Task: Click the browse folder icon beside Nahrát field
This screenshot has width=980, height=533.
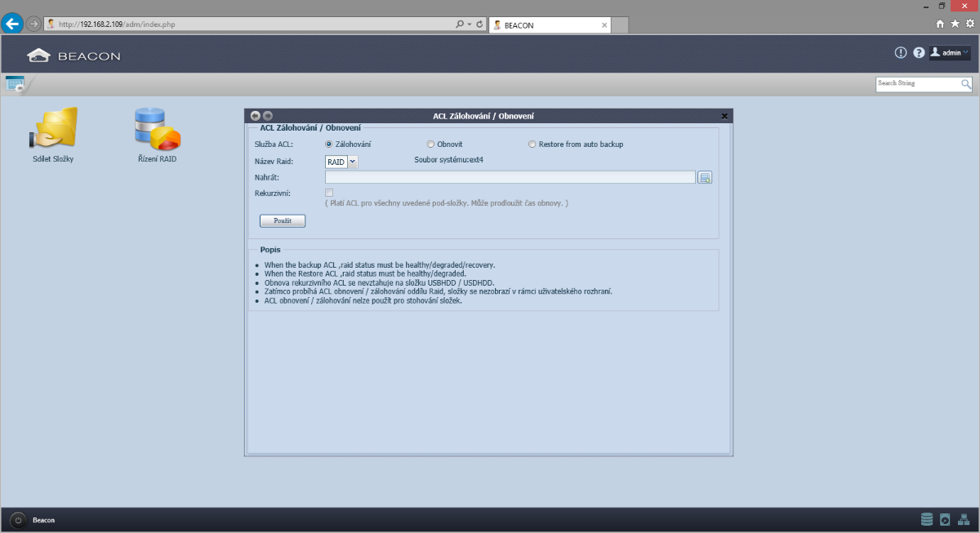Action: tap(705, 178)
